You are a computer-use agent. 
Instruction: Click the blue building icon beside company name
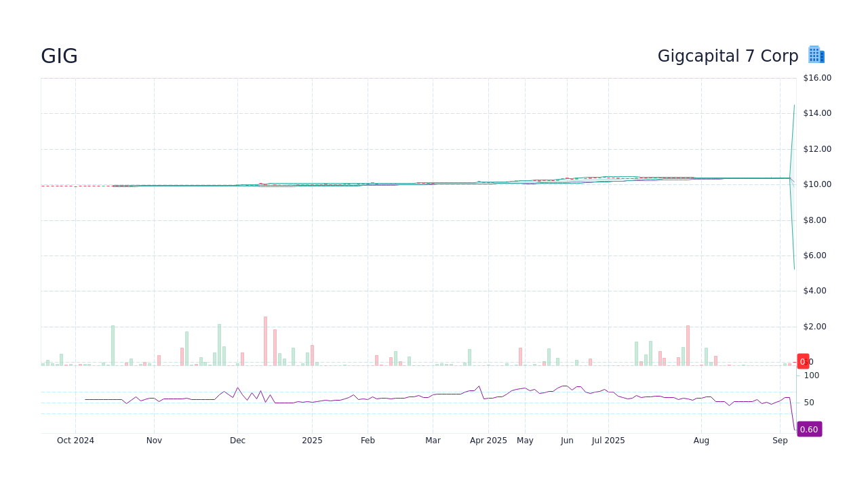tap(816, 55)
